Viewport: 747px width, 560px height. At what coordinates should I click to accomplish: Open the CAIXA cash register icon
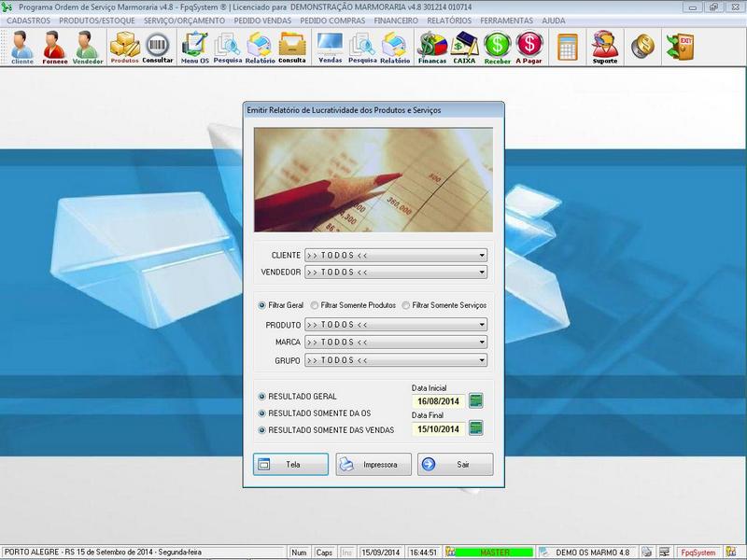(464, 47)
